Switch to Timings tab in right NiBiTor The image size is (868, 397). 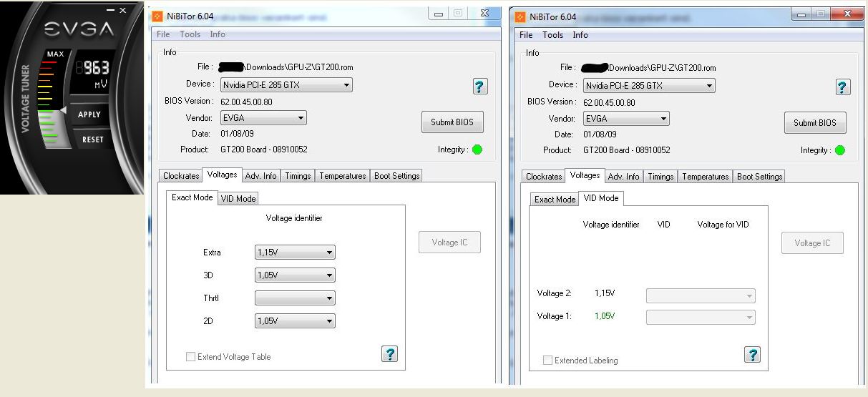tap(660, 177)
